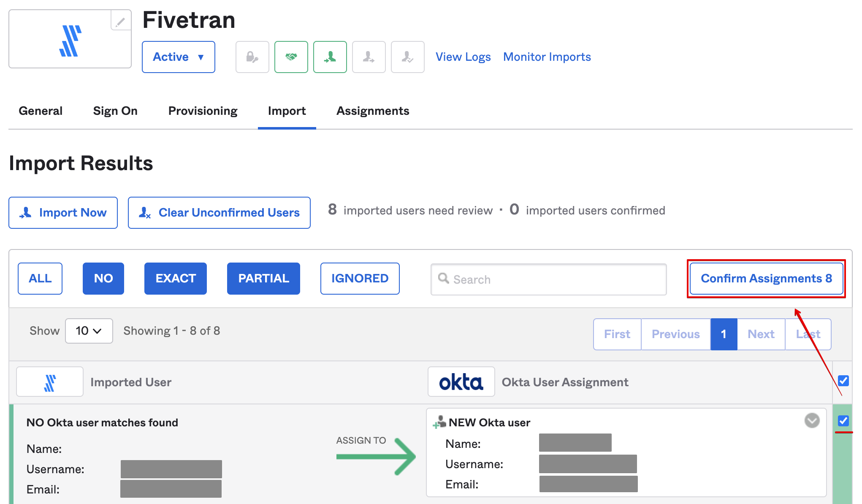Click the 'Import Results' heading
The width and height of the screenshot is (862, 504).
[81, 163]
